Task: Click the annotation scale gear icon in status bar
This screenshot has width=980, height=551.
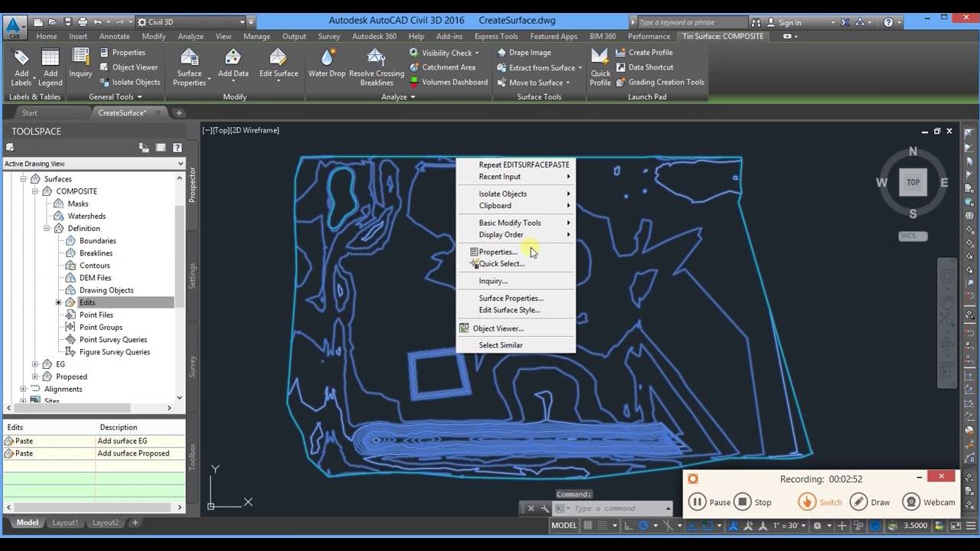Action: point(817,526)
